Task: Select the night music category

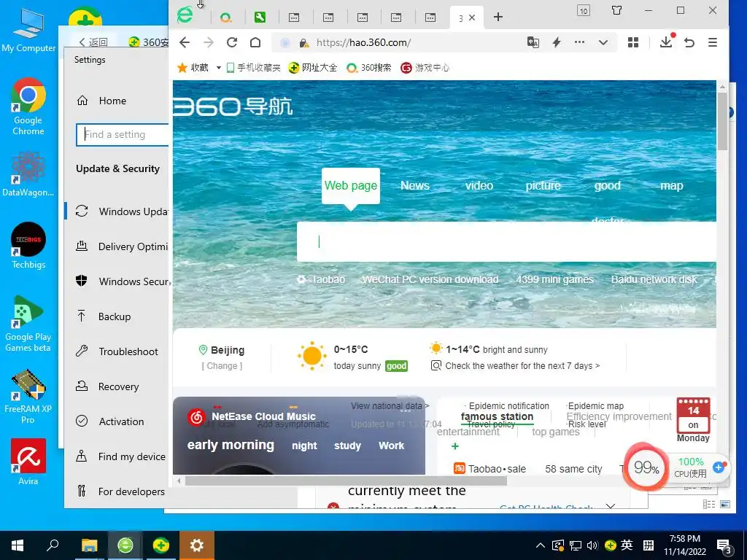Action: (304, 446)
